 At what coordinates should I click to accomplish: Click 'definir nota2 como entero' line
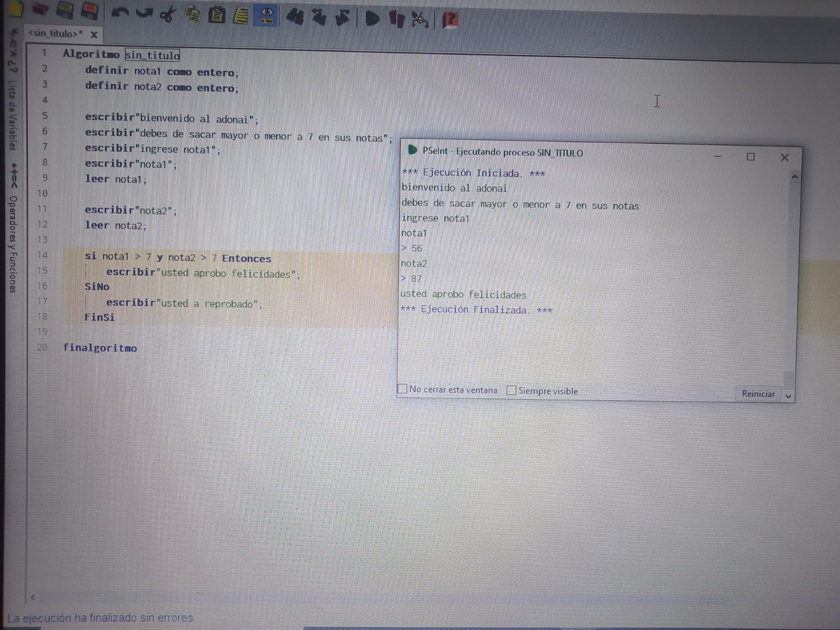tap(162, 87)
